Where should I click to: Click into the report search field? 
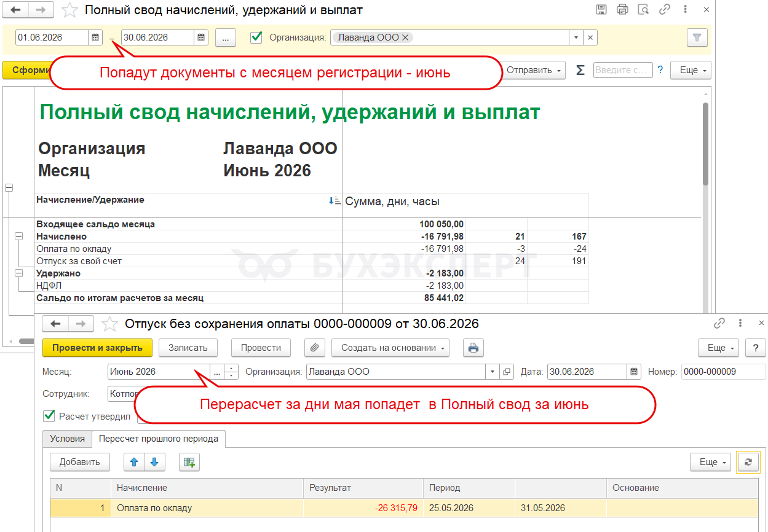point(622,70)
